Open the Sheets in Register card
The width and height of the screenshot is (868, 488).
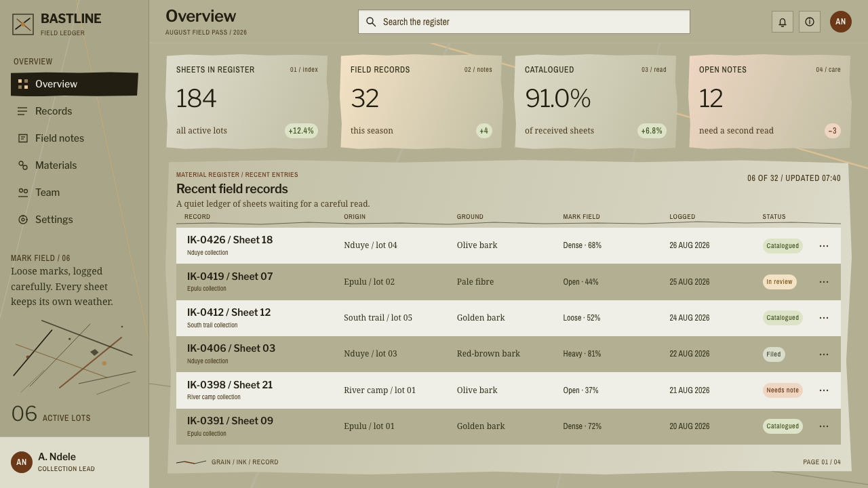[247, 102]
